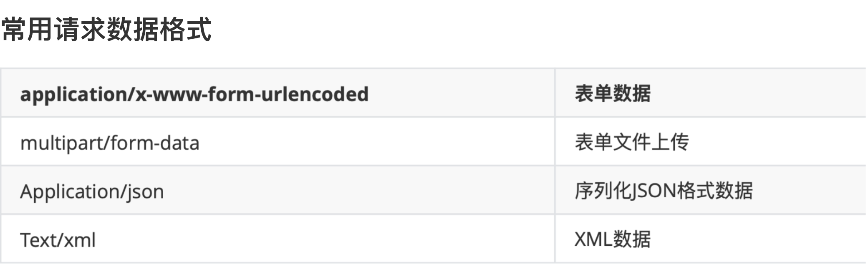Screen dimensions: 868x272
Task: Click the 序列化JSON格式数据 description cell
Action: tap(664, 191)
